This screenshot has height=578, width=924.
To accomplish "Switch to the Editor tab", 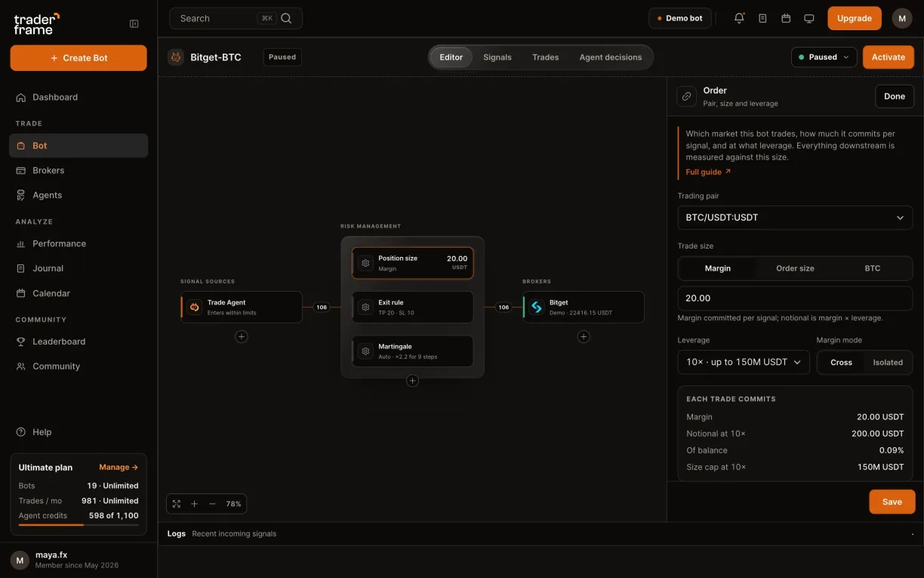I will (451, 57).
